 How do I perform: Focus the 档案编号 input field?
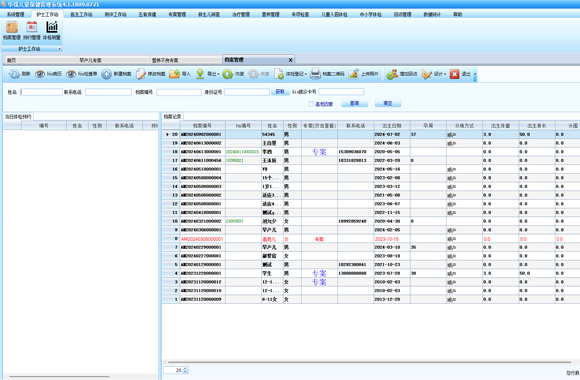179,92
